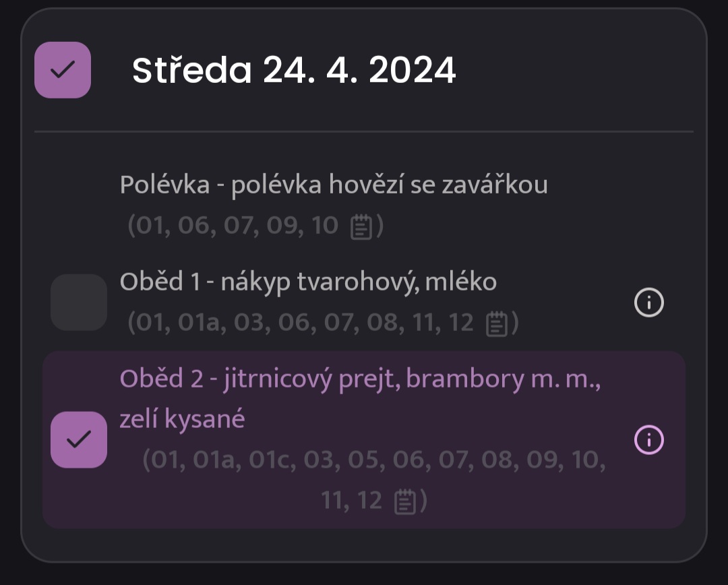This screenshot has width=728, height=585.
Task: Open the purple info icon for Oběd 2
Action: 649,439
